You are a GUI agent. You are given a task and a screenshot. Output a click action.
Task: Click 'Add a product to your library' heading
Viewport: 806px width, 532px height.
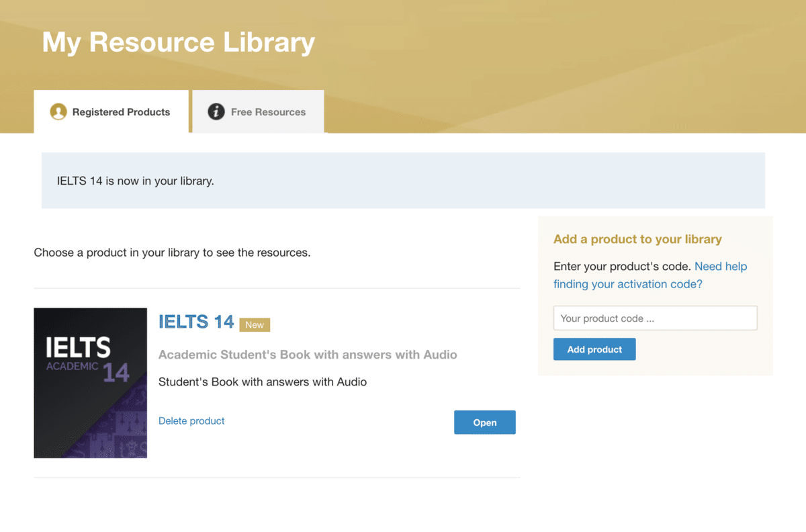point(637,239)
